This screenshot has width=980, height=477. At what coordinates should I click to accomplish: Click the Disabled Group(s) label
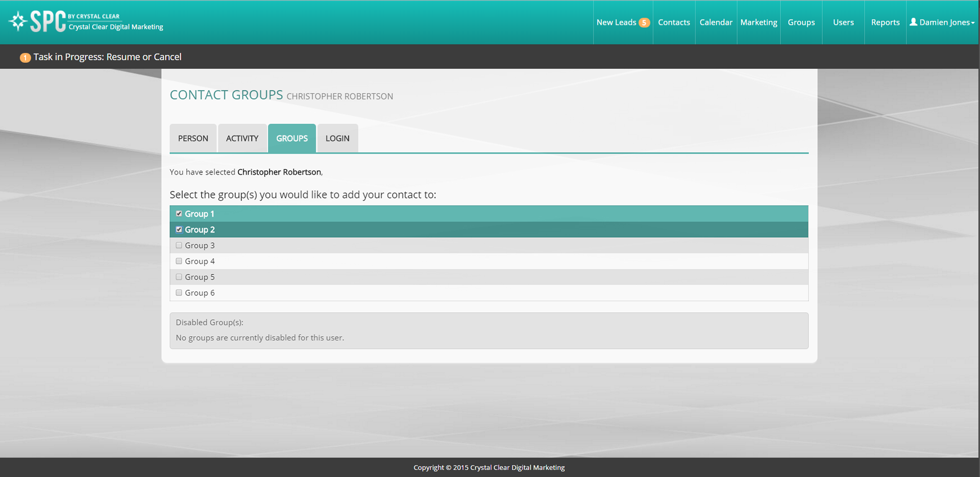(209, 322)
